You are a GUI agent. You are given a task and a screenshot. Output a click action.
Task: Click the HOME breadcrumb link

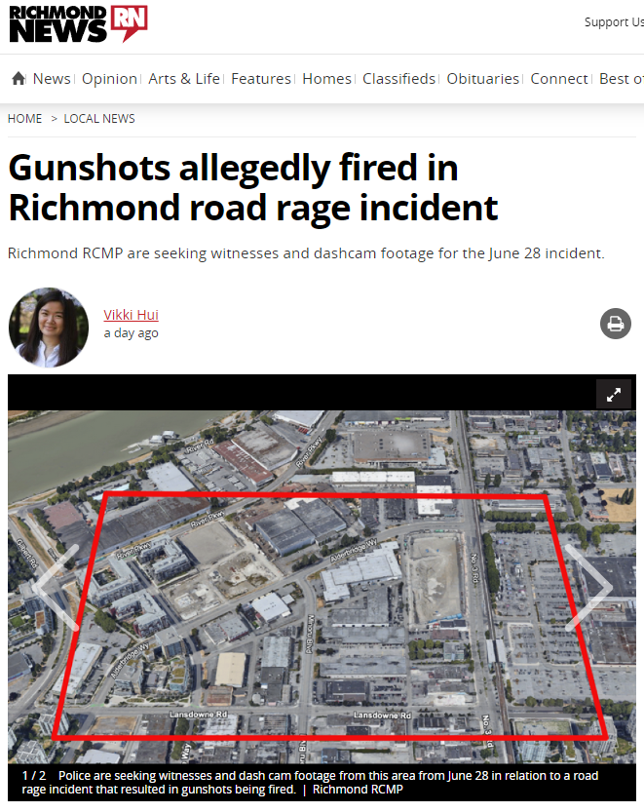25,119
